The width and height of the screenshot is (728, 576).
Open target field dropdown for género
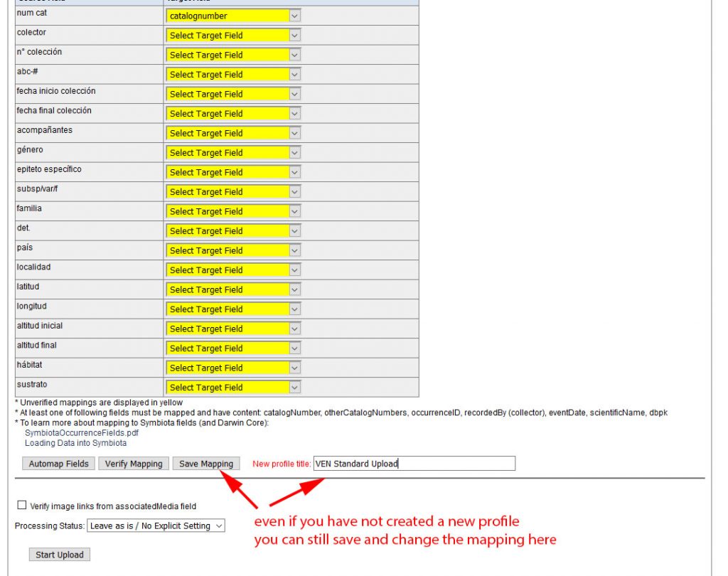click(233, 152)
